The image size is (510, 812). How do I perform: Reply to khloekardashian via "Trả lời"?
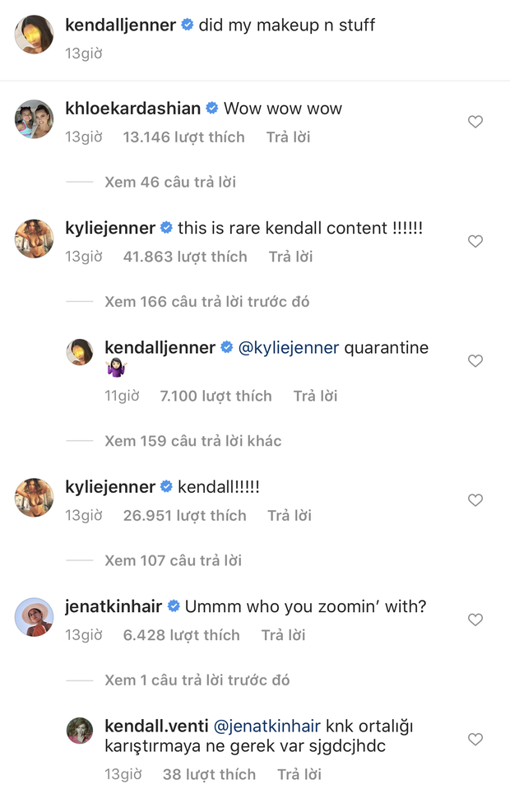pos(288,137)
